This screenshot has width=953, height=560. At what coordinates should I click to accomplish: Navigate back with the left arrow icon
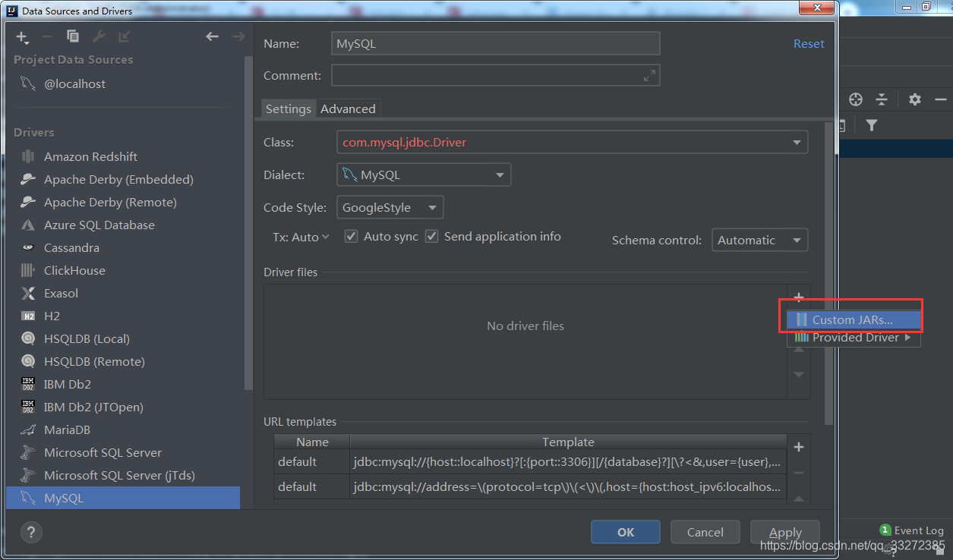pyautogui.click(x=212, y=36)
